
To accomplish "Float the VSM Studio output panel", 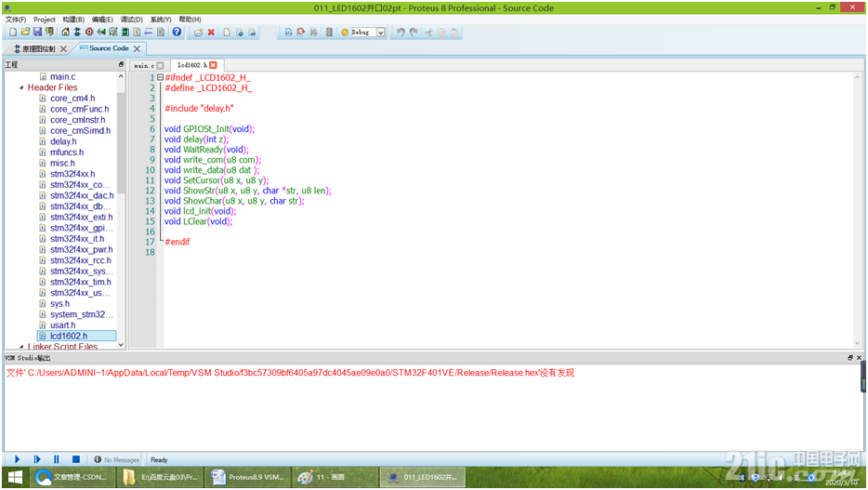I will [x=850, y=358].
